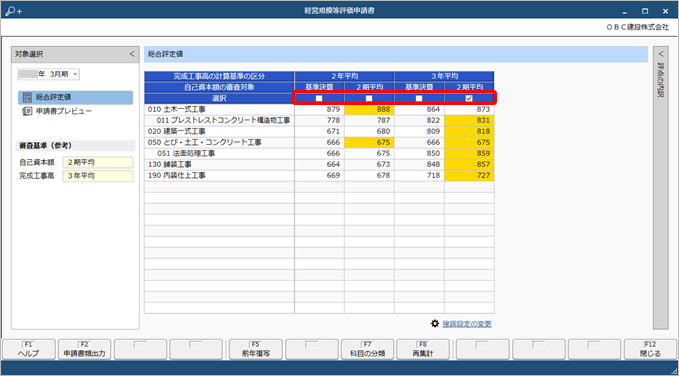This screenshot has width=679, height=376.
Task: Check the 3年平均 基準決算 selection box
Action: [x=419, y=98]
